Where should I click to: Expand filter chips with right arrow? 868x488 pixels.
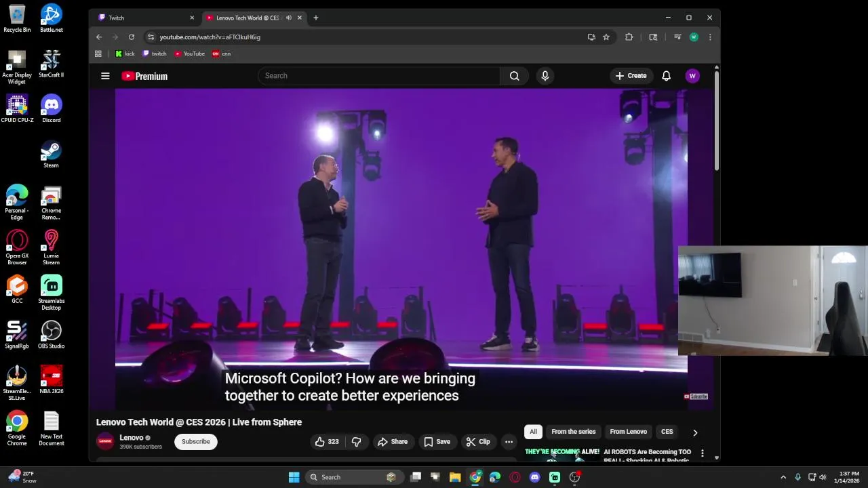(x=695, y=432)
